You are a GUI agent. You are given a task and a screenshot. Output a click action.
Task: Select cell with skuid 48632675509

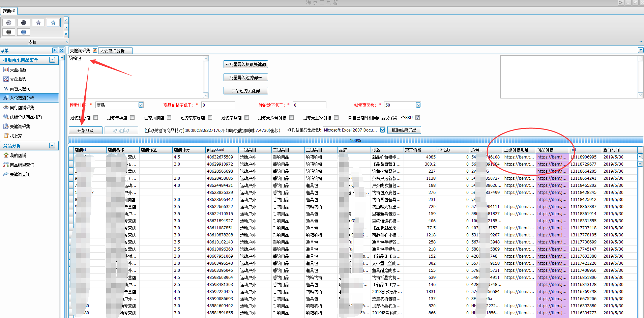click(x=222, y=157)
